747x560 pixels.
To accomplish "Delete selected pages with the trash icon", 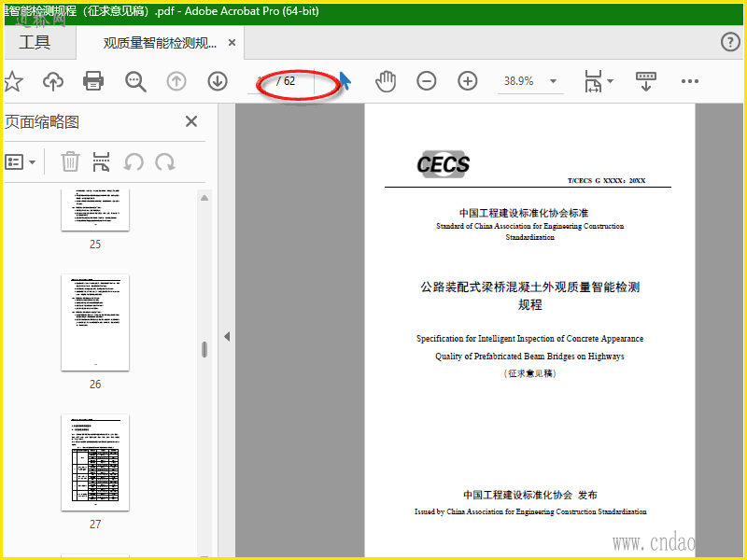I will tap(70, 161).
